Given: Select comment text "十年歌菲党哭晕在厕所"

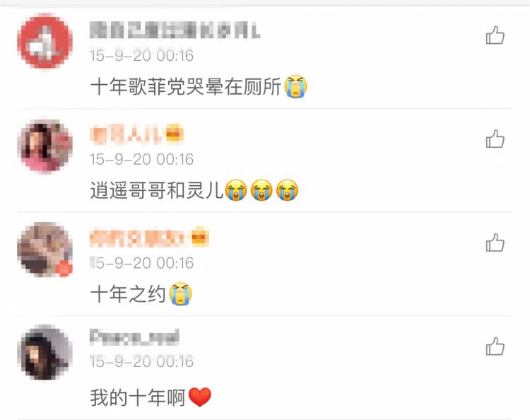Looking at the screenshot, I should coord(186,86).
